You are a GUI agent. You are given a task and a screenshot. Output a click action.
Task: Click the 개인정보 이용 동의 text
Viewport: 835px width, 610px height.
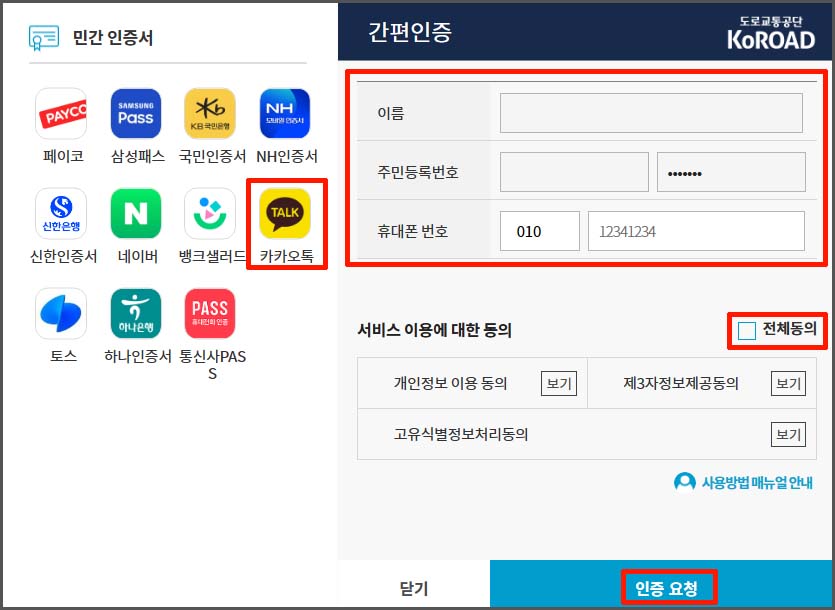(x=450, y=384)
